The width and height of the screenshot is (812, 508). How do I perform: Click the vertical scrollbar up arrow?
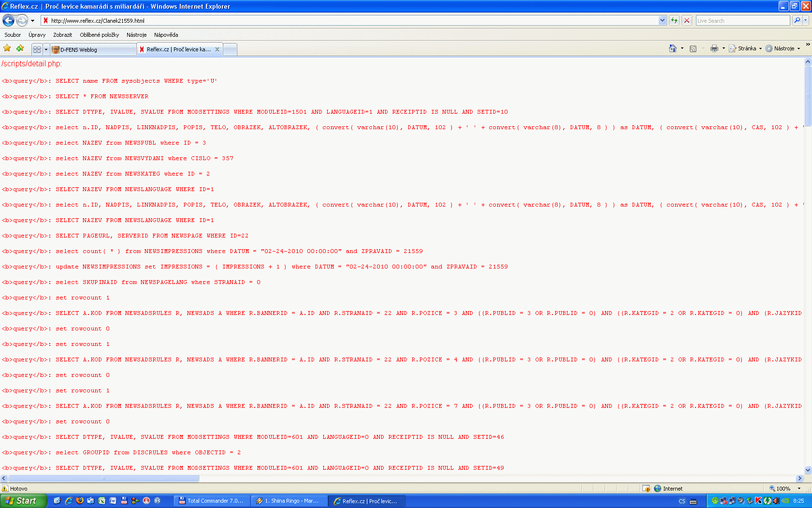(x=808, y=62)
